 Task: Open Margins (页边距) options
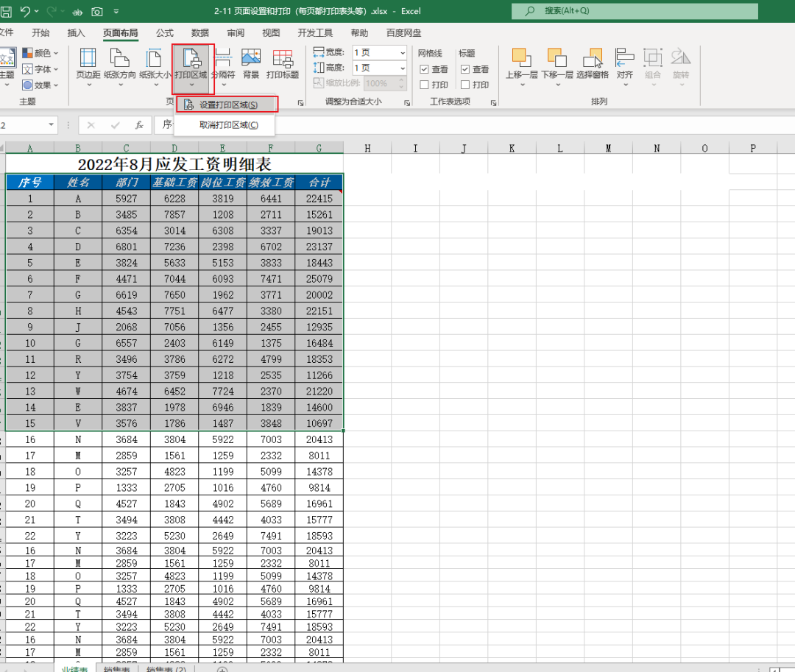coord(88,68)
